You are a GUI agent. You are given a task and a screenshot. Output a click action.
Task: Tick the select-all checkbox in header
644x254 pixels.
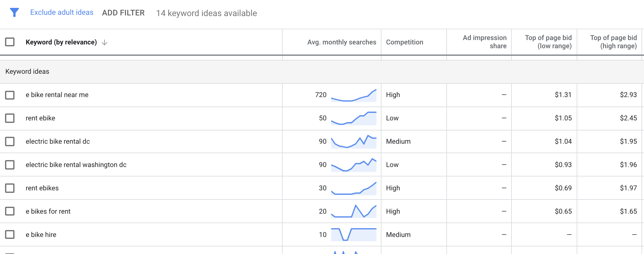[x=10, y=42]
